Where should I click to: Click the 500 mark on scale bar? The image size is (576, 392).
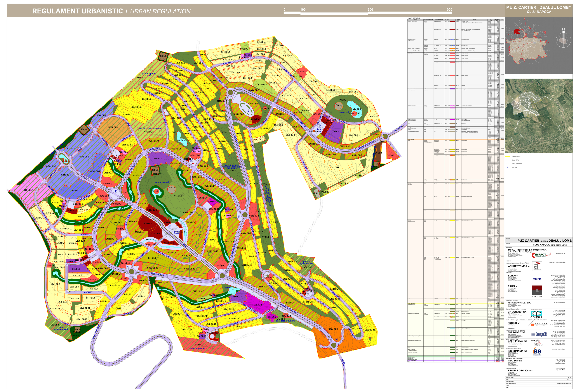click(x=370, y=10)
